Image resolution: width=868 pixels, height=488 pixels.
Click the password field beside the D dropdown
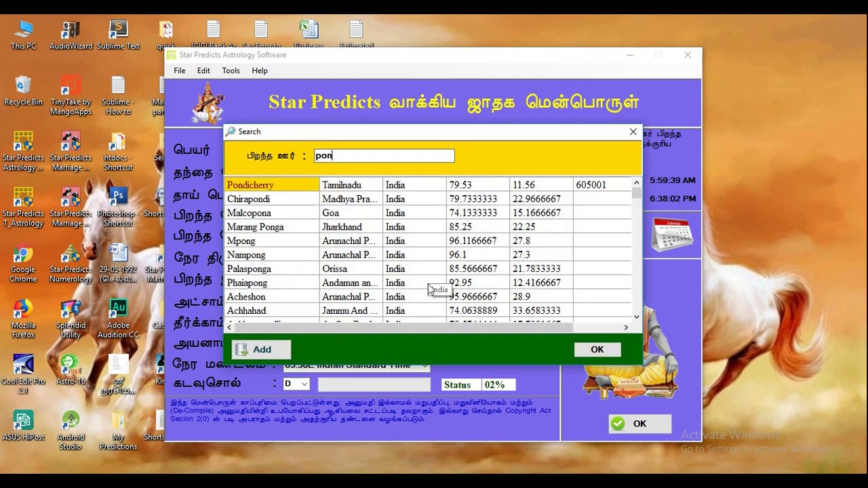click(374, 384)
